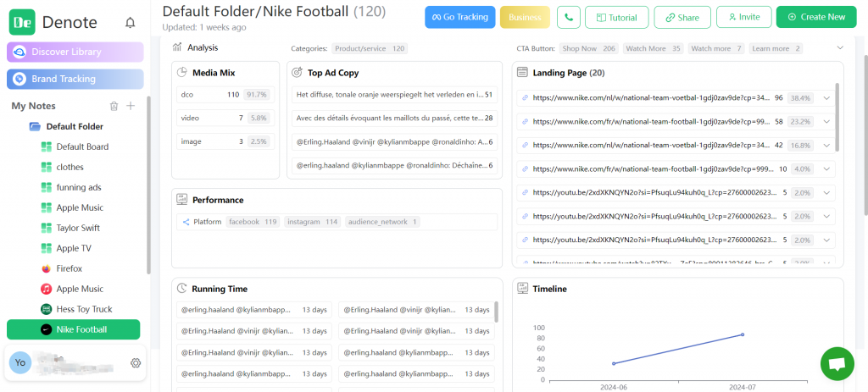
Task: Click the audience_network 1 tag
Action: point(382,222)
